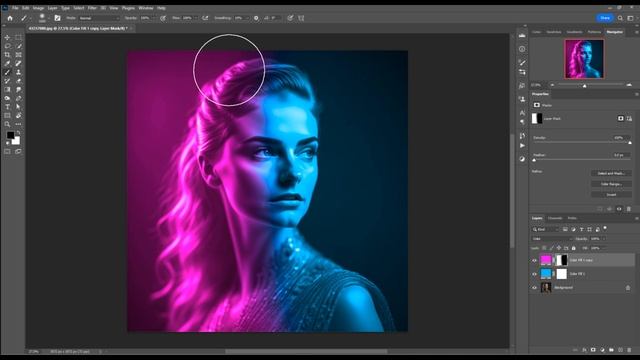Click the Color Range button
Viewport: 640px width, 360px height.
click(x=611, y=184)
